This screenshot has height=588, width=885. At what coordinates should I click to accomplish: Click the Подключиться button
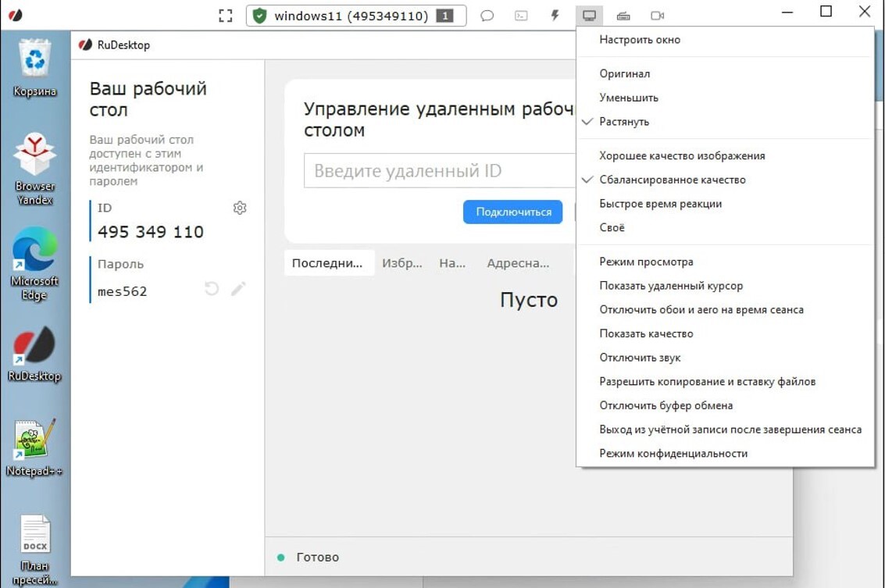[512, 212]
